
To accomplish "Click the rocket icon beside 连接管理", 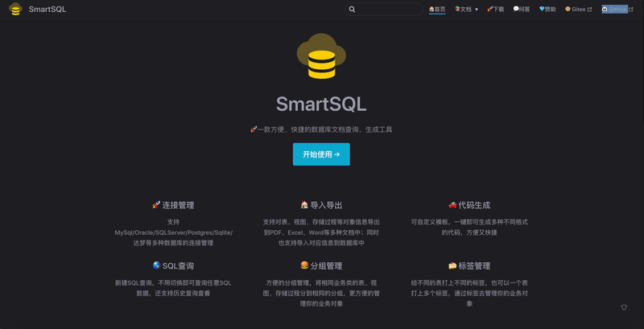I will coord(156,204).
